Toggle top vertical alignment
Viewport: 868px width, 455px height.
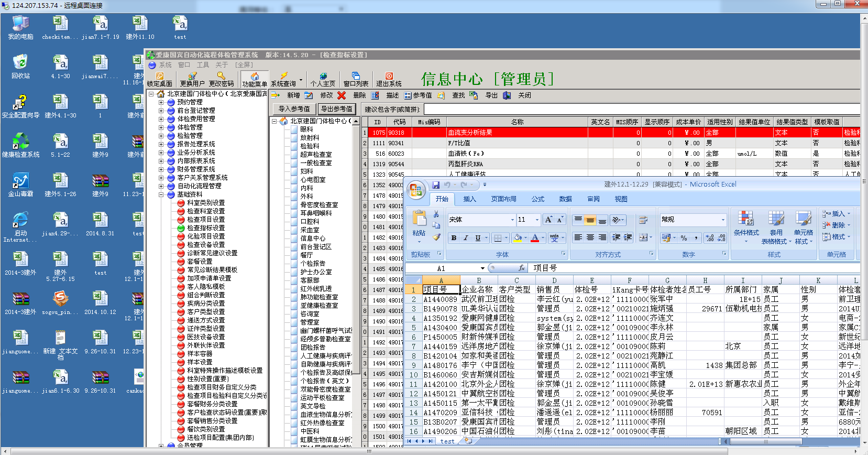click(578, 220)
